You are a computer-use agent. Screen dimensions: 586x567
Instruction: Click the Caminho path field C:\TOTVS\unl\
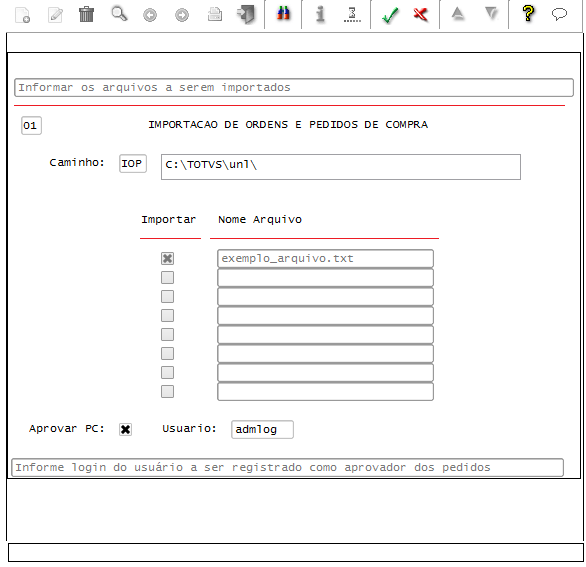coord(341,167)
